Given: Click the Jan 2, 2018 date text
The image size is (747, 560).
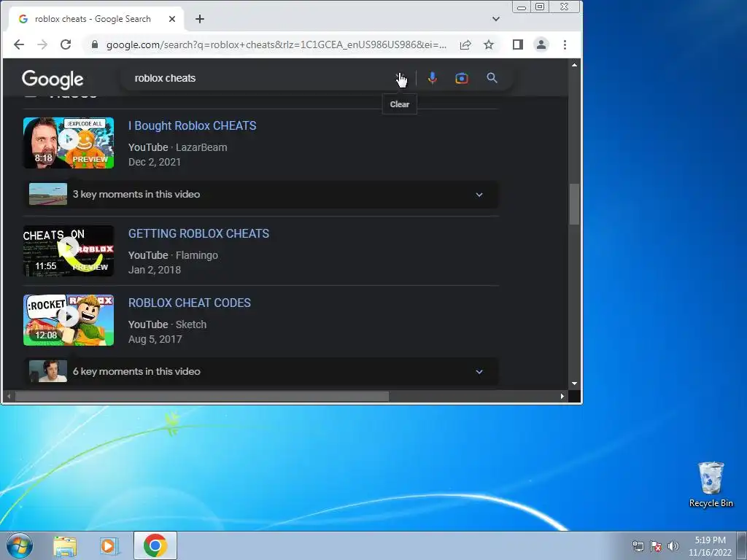Looking at the screenshot, I should click(x=155, y=270).
